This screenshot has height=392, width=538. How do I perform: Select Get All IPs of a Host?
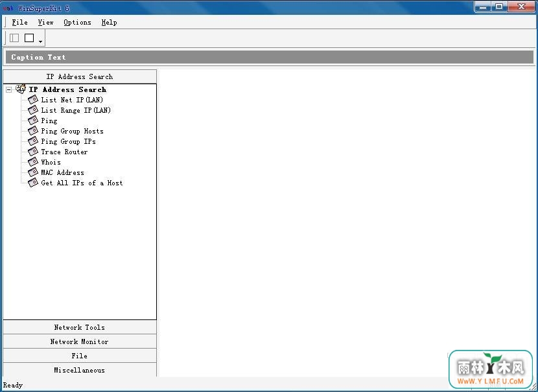pyautogui.click(x=82, y=183)
